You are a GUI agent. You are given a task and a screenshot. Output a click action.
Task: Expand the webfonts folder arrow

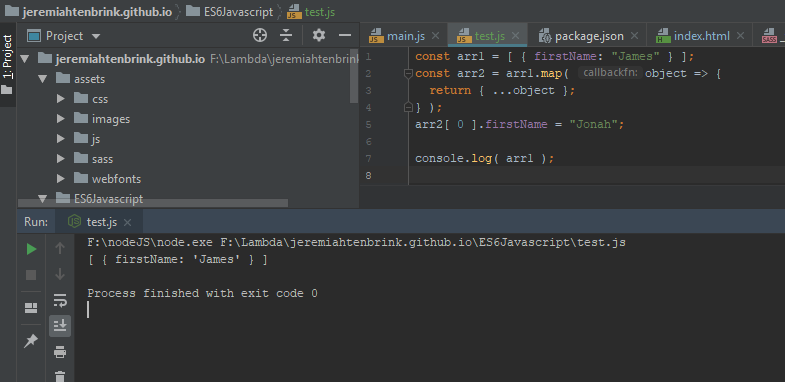pyautogui.click(x=61, y=179)
